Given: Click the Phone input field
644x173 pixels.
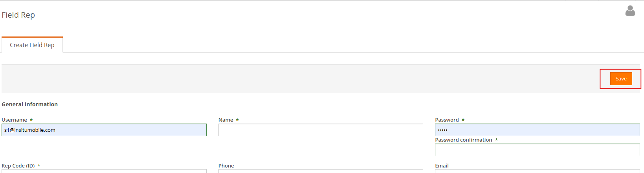Looking at the screenshot, I should pos(321,171).
